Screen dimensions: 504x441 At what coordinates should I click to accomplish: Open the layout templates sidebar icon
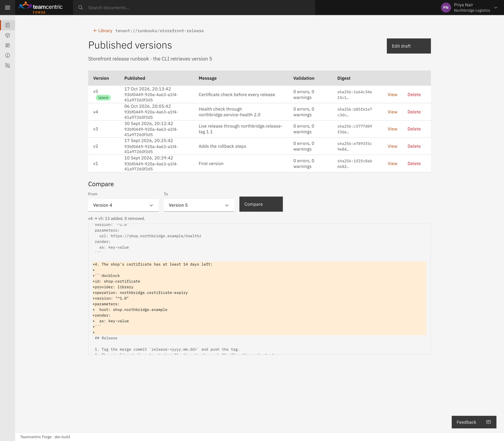8,45
